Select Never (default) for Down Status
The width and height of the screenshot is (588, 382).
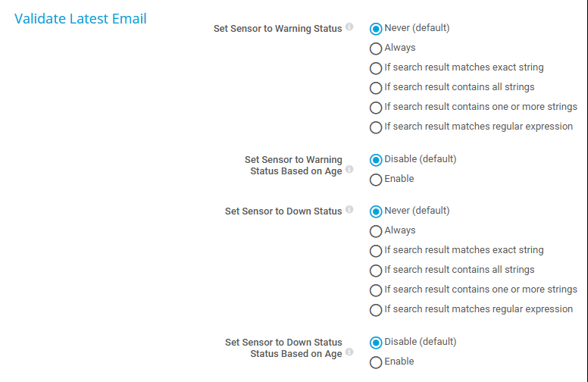pos(375,211)
